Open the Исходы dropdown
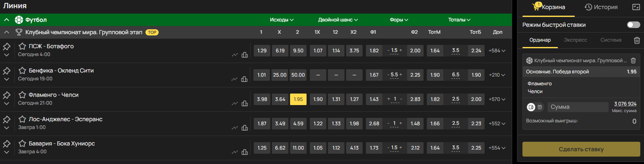The image size is (644, 164). point(282,20)
